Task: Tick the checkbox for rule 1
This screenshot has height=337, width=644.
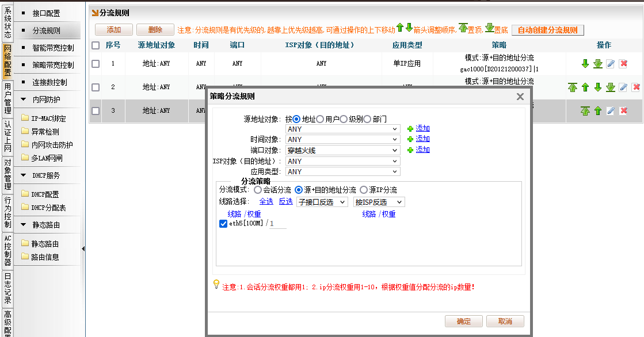Action: (96, 64)
